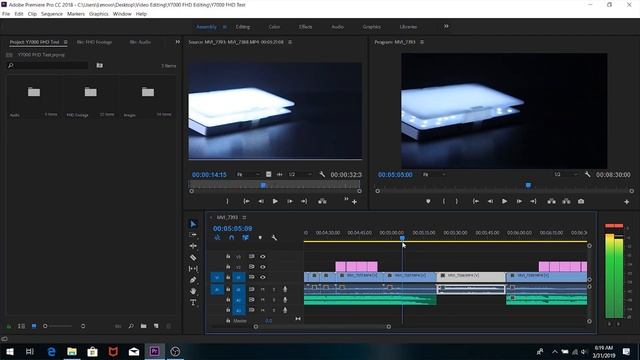Open Program panel hamburger menu

click(x=422, y=42)
